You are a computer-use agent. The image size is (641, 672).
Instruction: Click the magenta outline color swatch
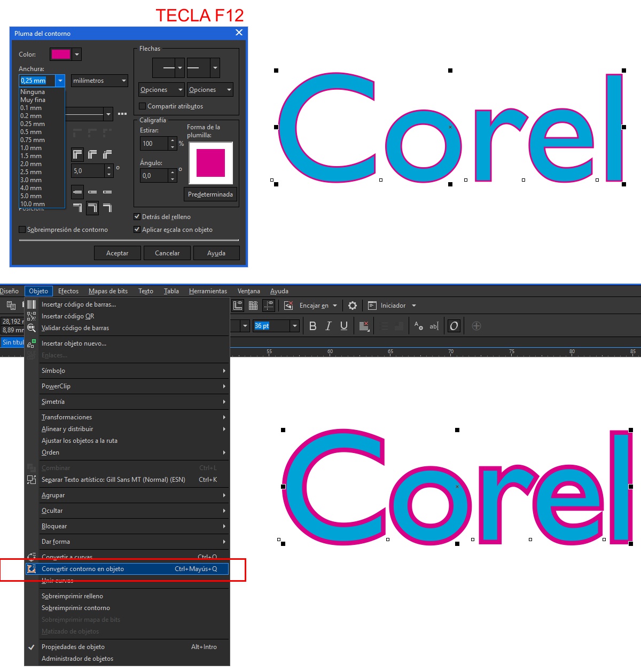pyautogui.click(x=60, y=54)
